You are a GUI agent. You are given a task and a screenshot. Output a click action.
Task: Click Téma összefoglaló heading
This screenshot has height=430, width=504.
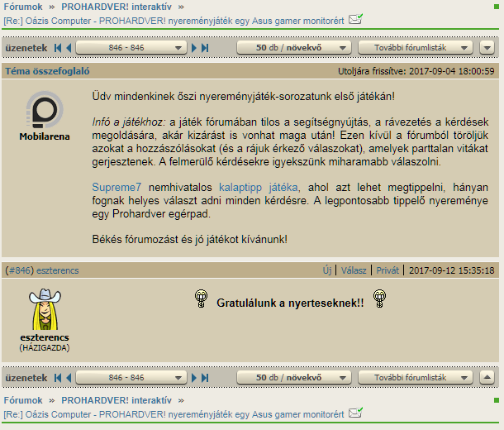(47, 71)
